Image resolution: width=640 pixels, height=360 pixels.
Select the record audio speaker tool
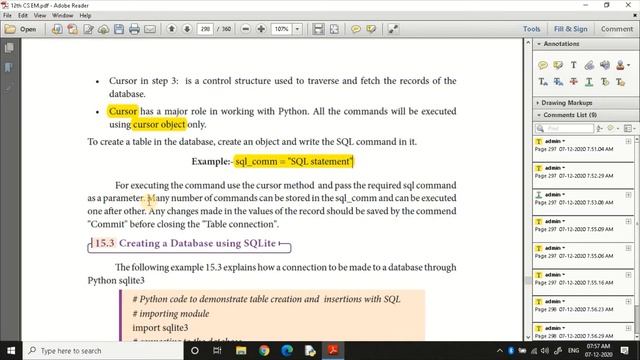click(605, 65)
